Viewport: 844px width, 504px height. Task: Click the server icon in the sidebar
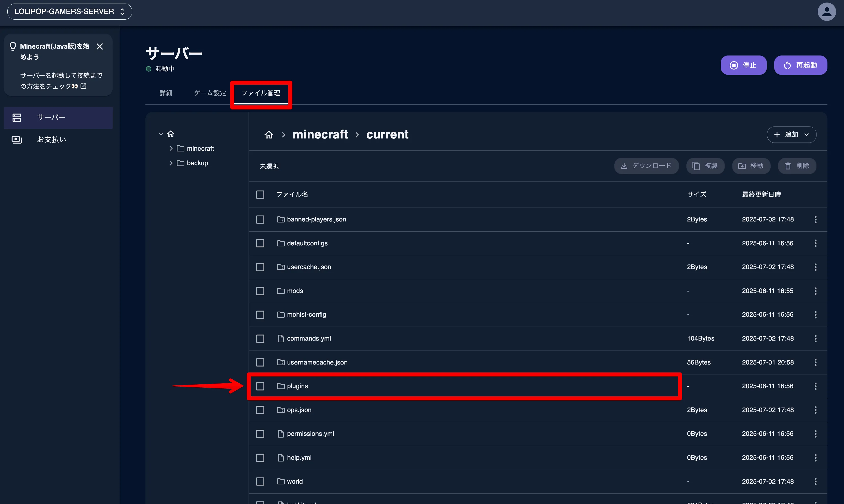tap(17, 118)
